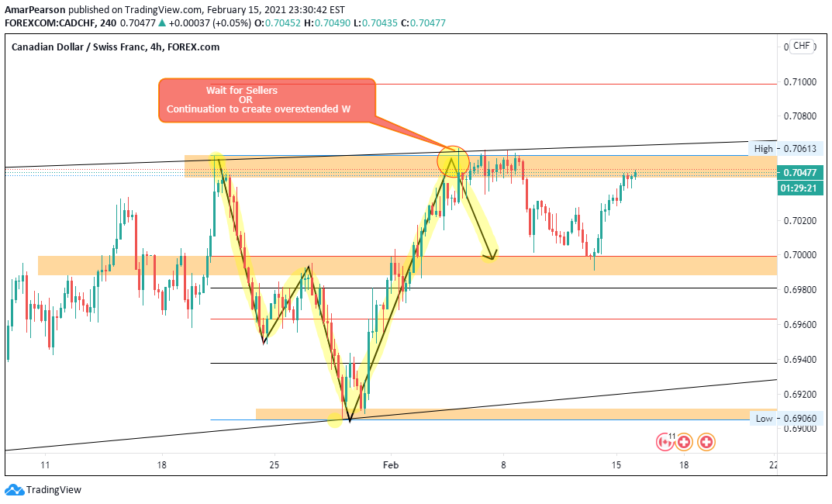Viewport: 832px width, 504px height.
Task: Click the author name AmarPearson
Action: click(35, 9)
